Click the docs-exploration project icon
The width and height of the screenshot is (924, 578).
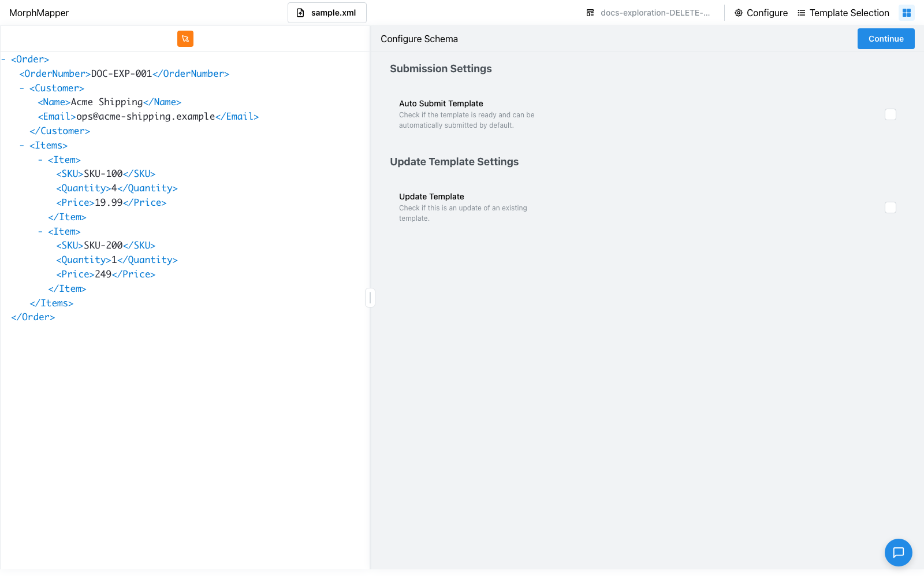click(x=590, y=13)
